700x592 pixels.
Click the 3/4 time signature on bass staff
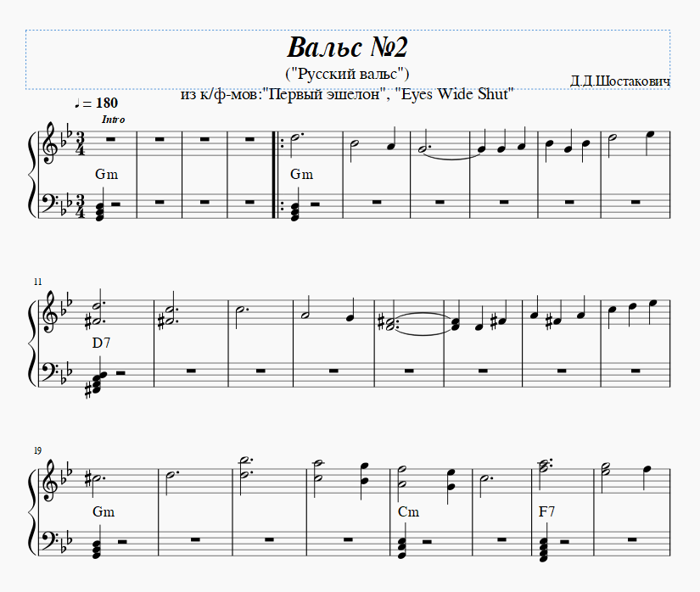(81, 207)
